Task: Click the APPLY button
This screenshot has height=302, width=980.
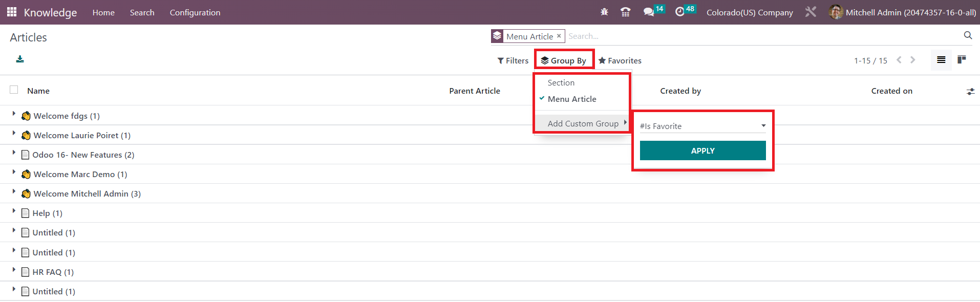Action: tap(702, 150)
